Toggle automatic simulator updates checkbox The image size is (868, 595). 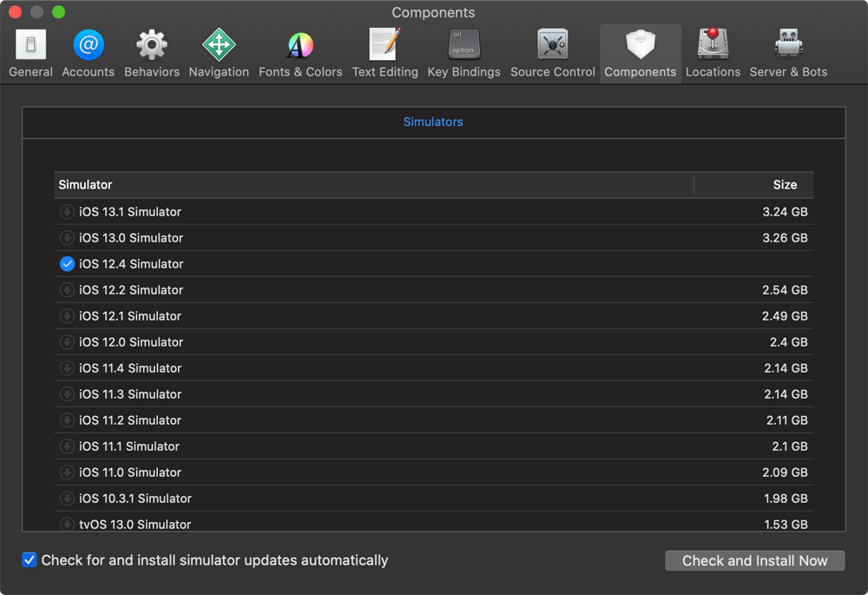coord(30,560)
